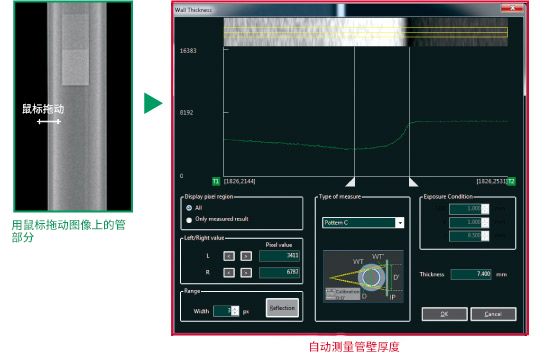Click the L pixel value field
Screen dimensions: 544x360
click(279, 256)
